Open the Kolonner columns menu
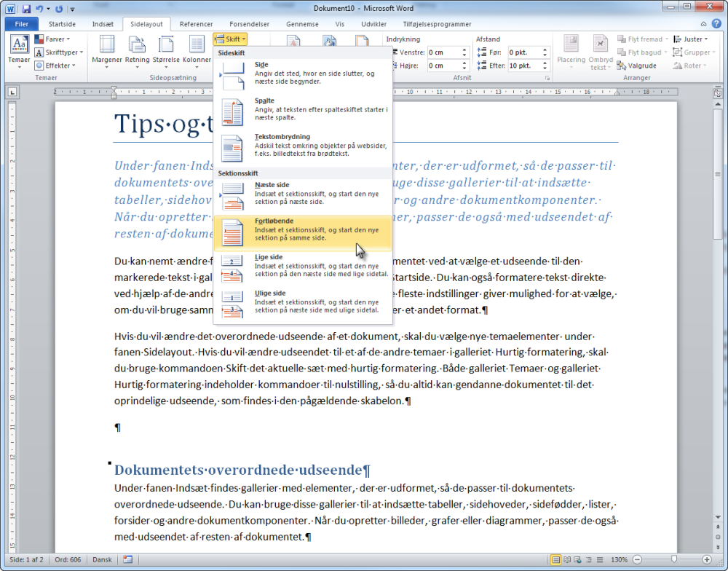The height and width of the screenshot is (571, 728). 197,52
